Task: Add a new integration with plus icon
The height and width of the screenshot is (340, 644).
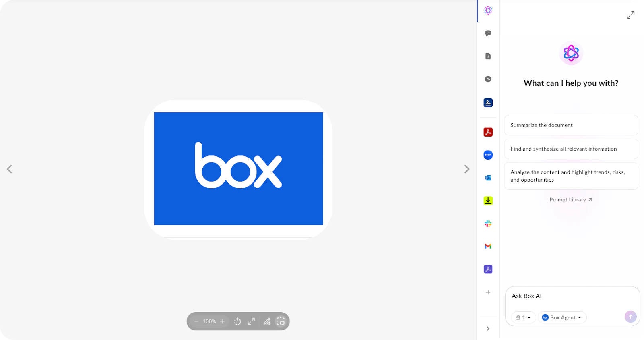Action: (488, 292)
